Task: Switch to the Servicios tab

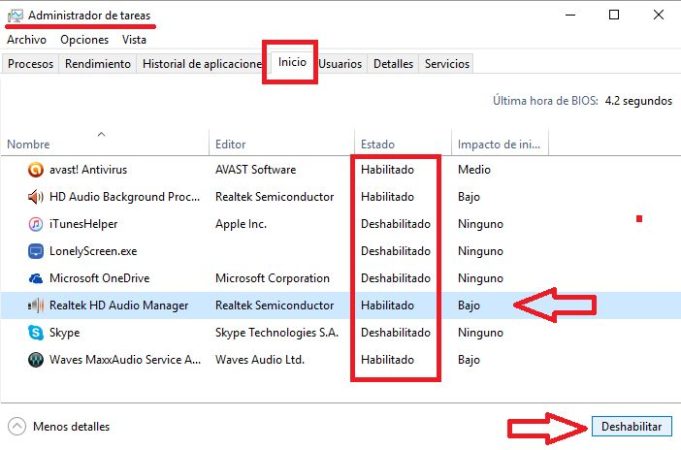Action: pyautogui.click(x=446, y=64)
